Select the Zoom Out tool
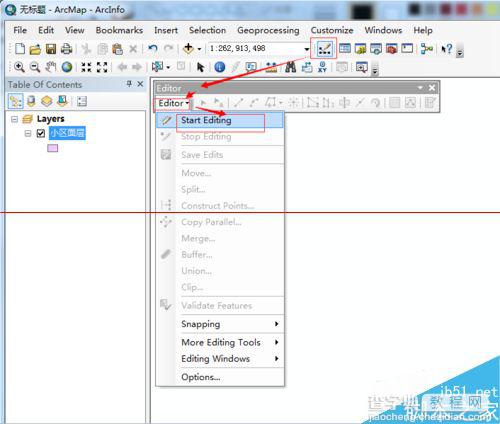This screenshot has height=424, width=500. pos(35,67)
